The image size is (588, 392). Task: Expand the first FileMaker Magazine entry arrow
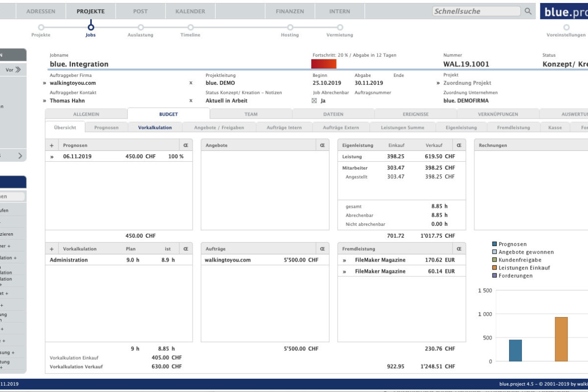(344, 260)
